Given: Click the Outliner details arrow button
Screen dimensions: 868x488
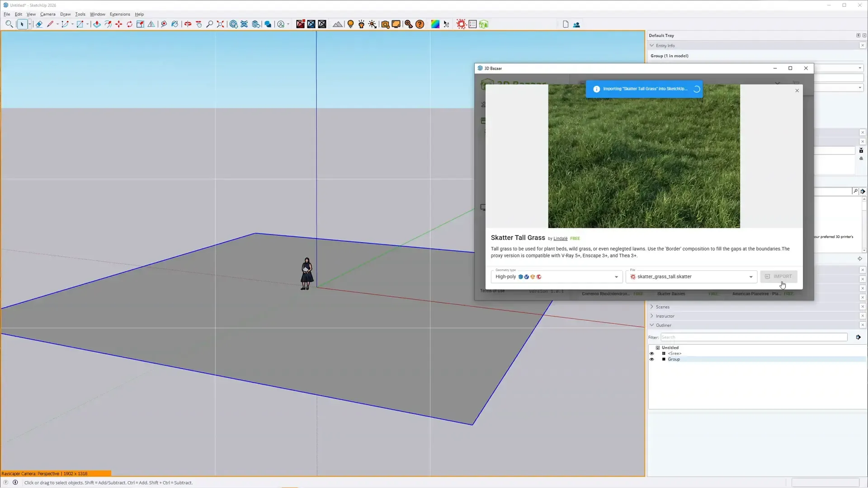Looking at the screenshot, I should tap(858, 337).
